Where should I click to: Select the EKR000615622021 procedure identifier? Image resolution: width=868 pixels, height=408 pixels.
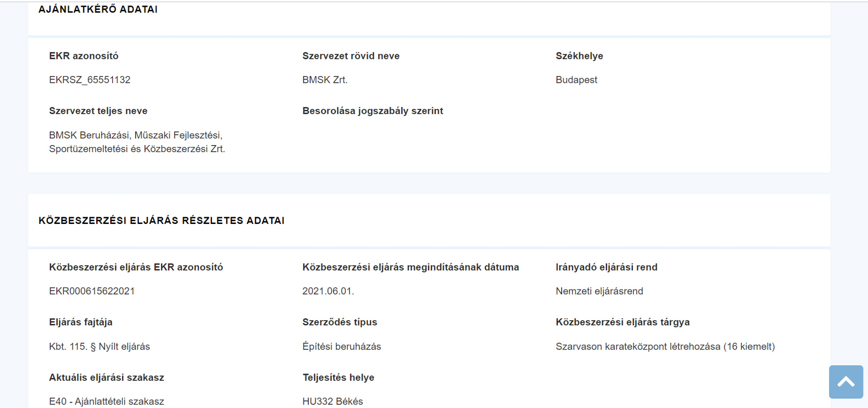(x=92, y=291)
